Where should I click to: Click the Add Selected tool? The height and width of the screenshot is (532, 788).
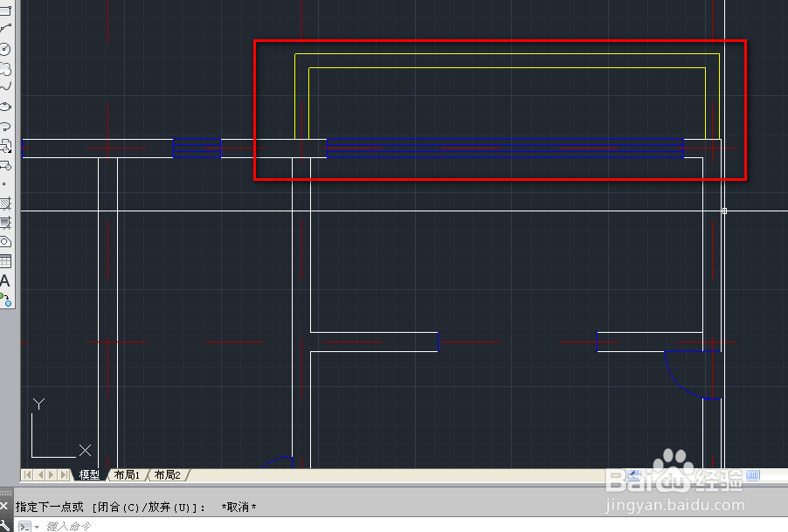(x=5, y=300)
